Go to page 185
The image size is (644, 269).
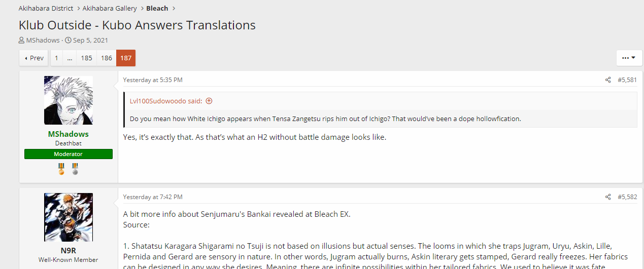[87, 58]
